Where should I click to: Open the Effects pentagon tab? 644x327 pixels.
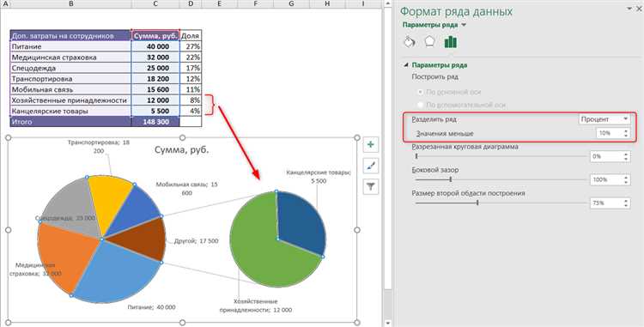click(x=429, y=42)
